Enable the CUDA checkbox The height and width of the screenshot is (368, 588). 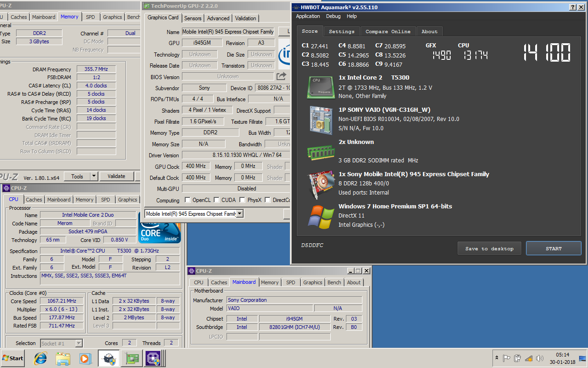tap(216, 200)
